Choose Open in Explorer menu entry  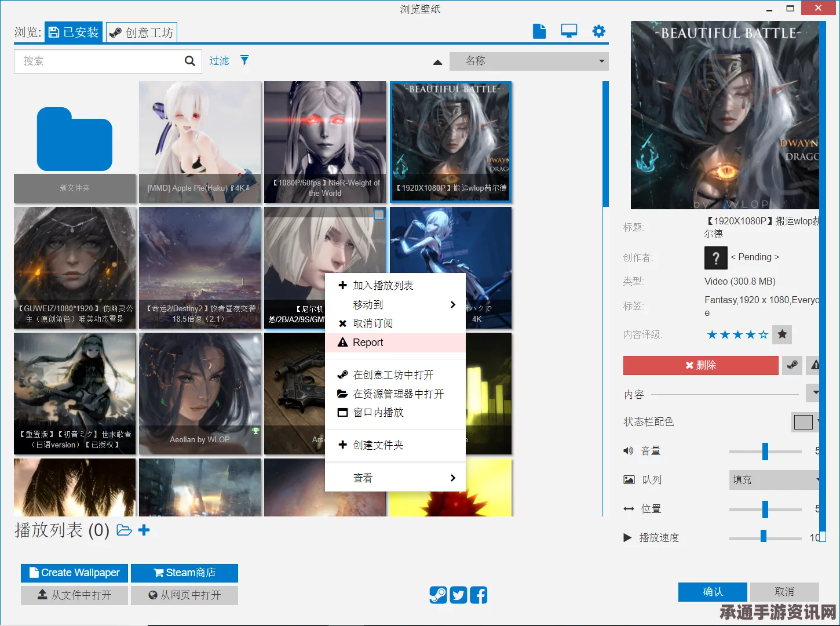pos(395,394)
